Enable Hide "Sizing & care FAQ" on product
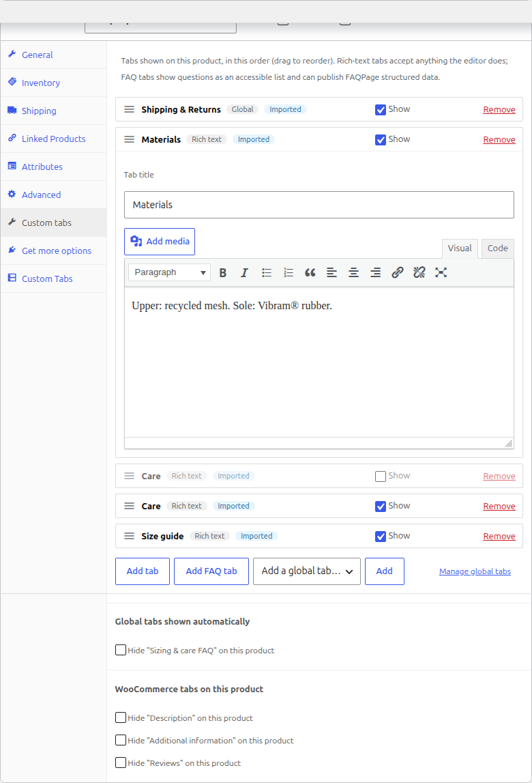Viewport: 532px width, 783px height. click(x=121, y=650)
